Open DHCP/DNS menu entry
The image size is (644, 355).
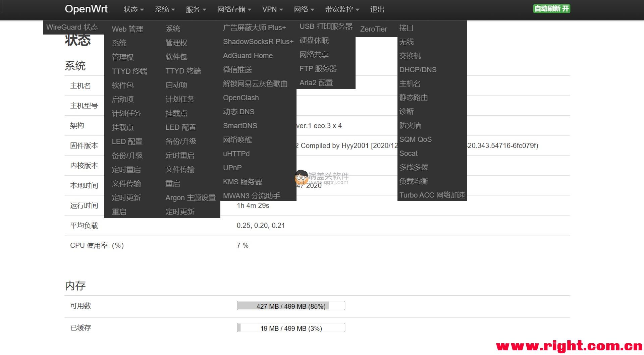tap(418, 69)
